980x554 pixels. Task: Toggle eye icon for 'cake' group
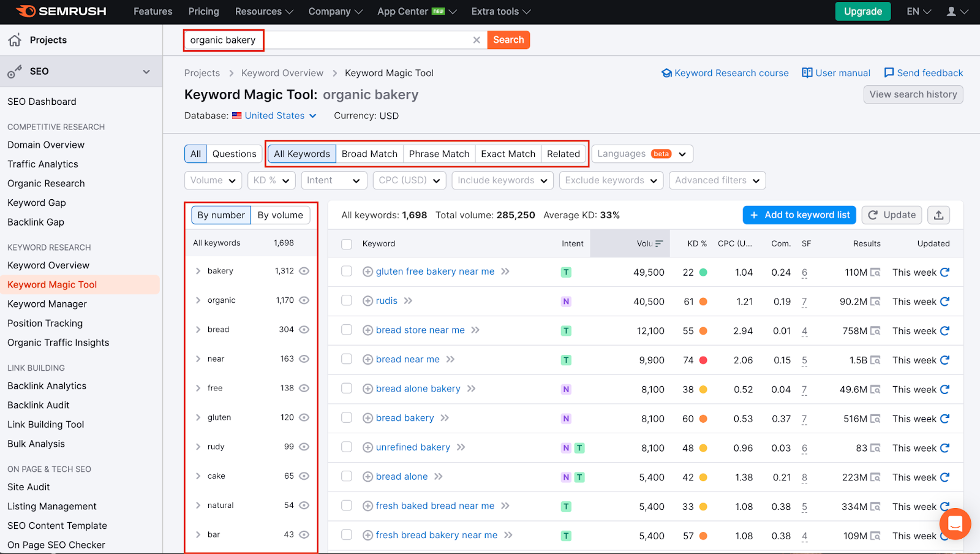pyautogui.click(x=304, y=476)
